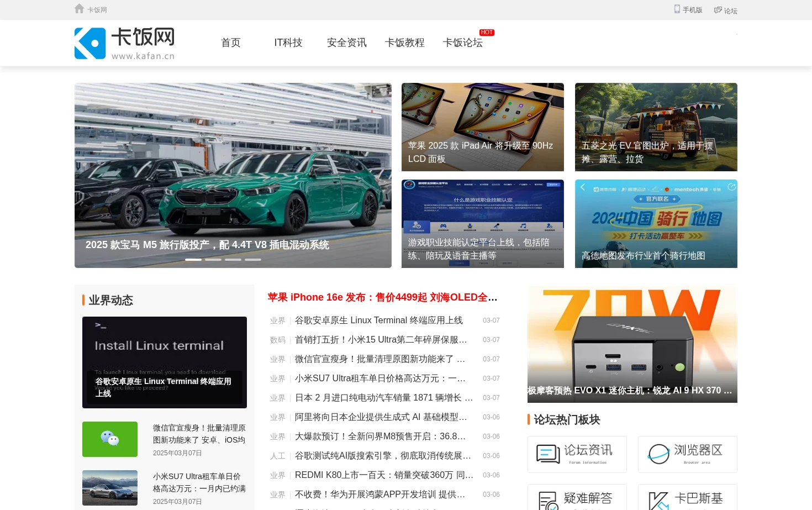Open 日本2月进口纯电动汽车销量 news row
Image resolution: width=812 pixels, height=510 pixels.
(x=384, y=398)
